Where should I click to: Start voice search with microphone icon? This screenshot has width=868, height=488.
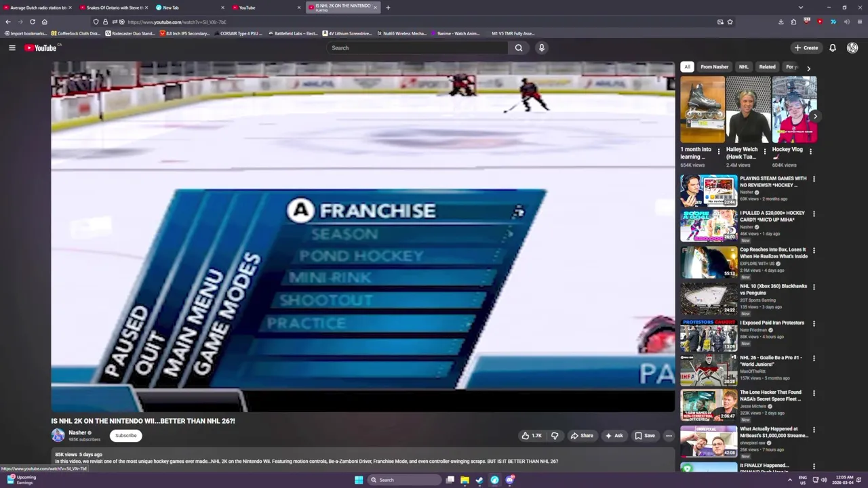[x=541, y=47]
